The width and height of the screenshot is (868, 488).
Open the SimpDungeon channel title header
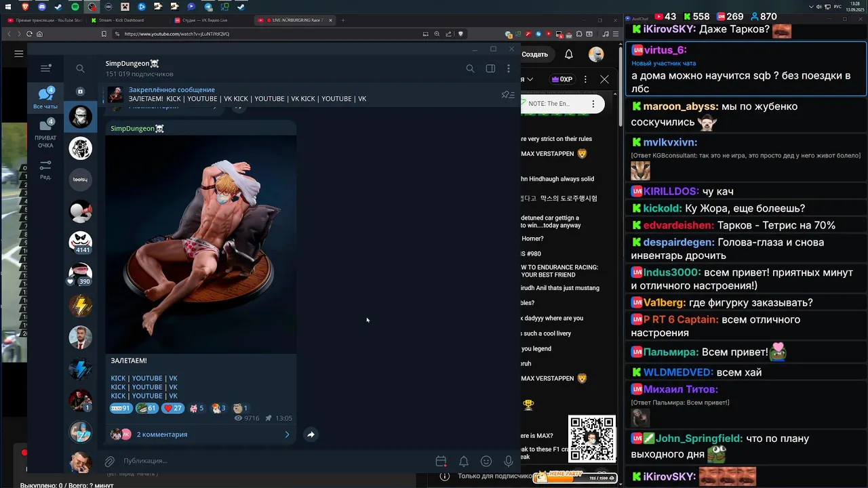click(132, 64)
